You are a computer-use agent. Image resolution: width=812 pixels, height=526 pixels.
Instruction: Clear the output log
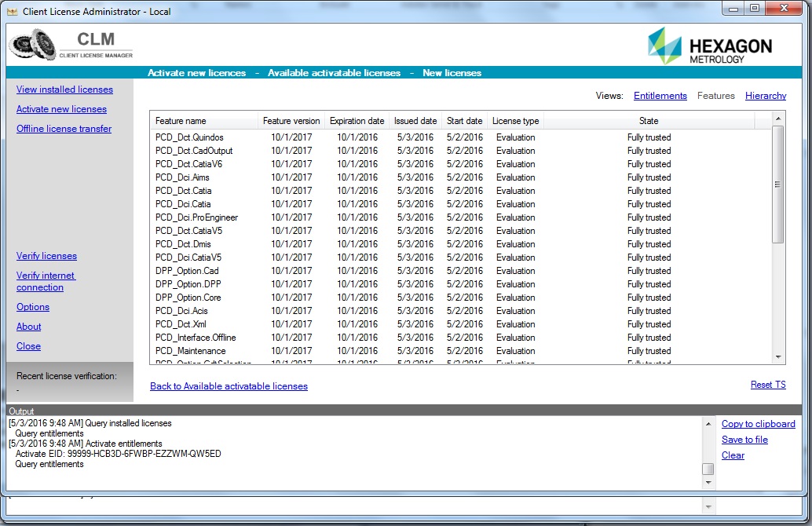pyautogui.click(x=733, y=455)
